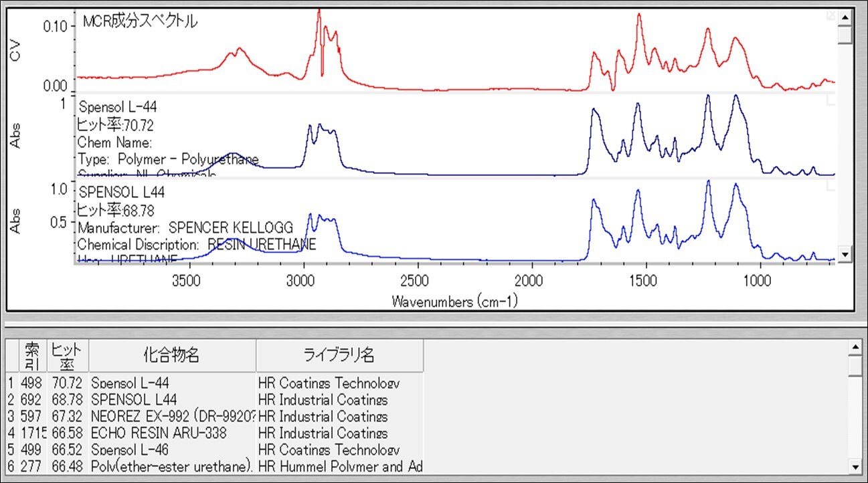Click the ヒット率:68.78 label in the spectrum pane
This screenshot has width=868, height=483.
[116, 210]
